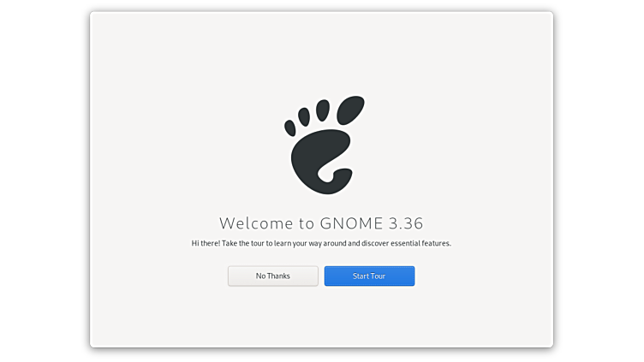The width and height of the screenshot is (644, 362).
Task: Decline the tour with No Thanks
Action: pos(273,276)
